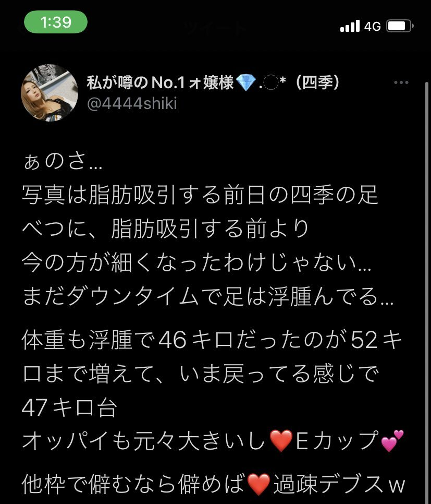Tap the green 1:39 time pill
The image size is (431, 504).
coord(56,22)
